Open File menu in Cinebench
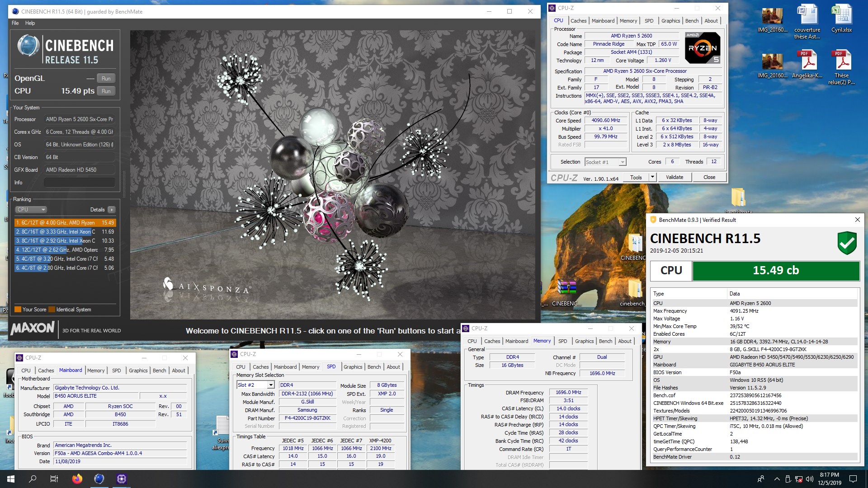 15,23
